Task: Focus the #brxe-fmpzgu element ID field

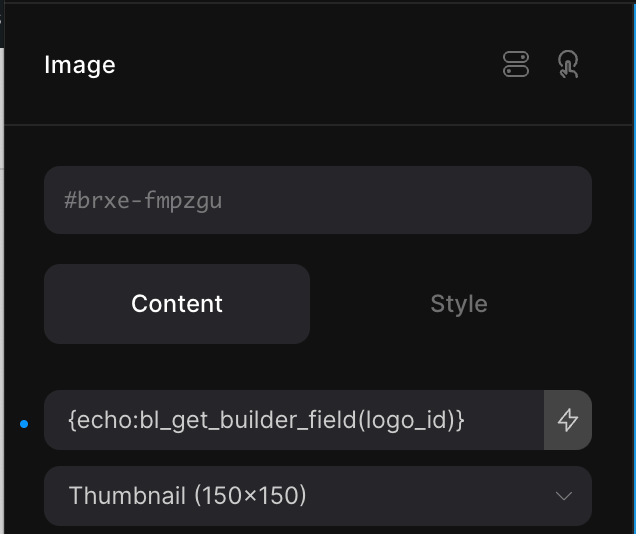Action: click(x=318, y=200)
